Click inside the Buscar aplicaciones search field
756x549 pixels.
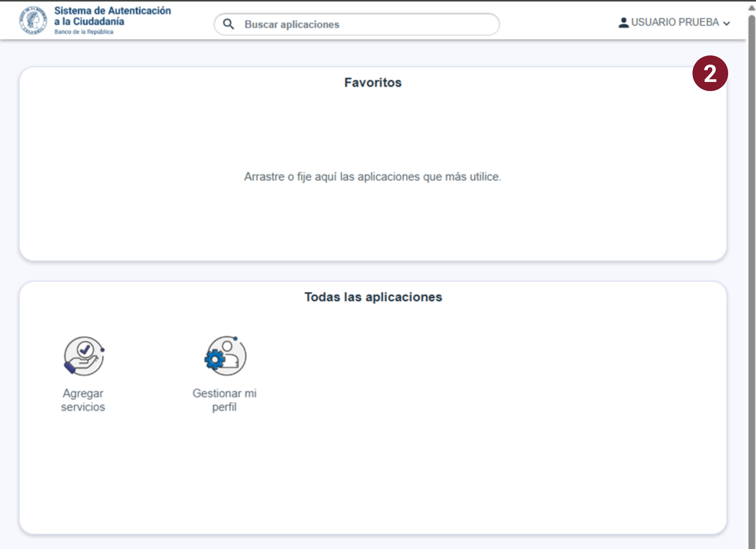coord(357,24)
